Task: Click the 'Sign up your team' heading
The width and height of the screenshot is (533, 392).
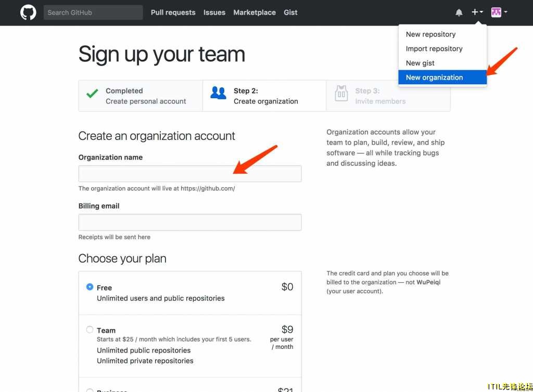Action: [162, 54]
